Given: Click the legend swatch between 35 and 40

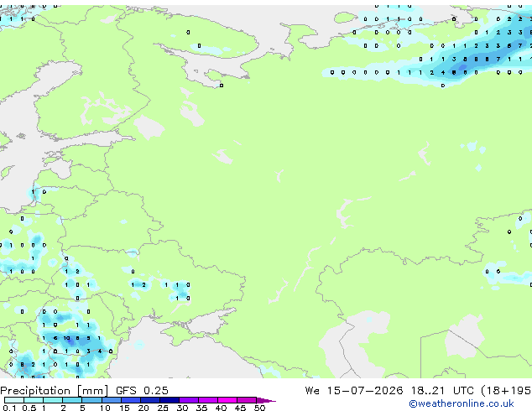Looking at the screenshot, I should point(208,400).
